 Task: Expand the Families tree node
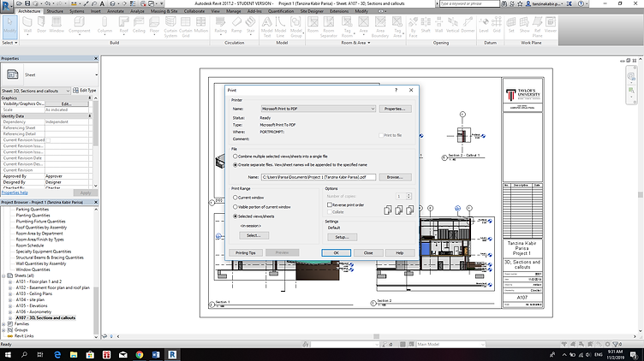[3, 323]
